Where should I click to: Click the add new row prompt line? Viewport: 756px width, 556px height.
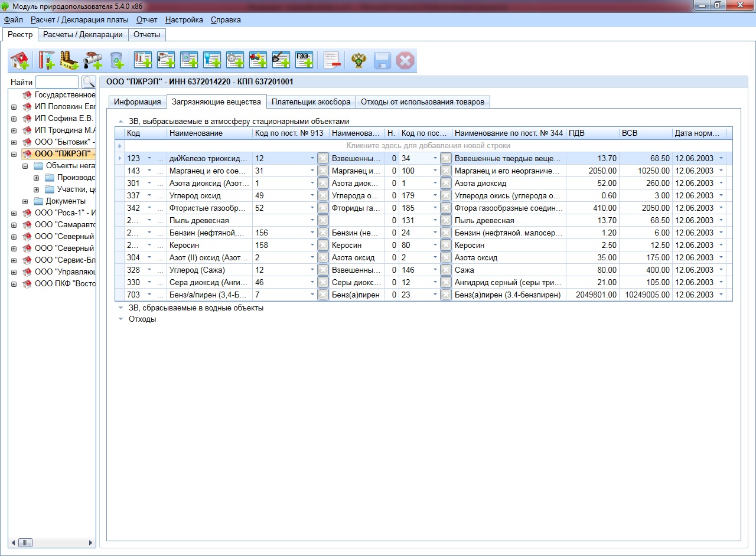point(428,145)
